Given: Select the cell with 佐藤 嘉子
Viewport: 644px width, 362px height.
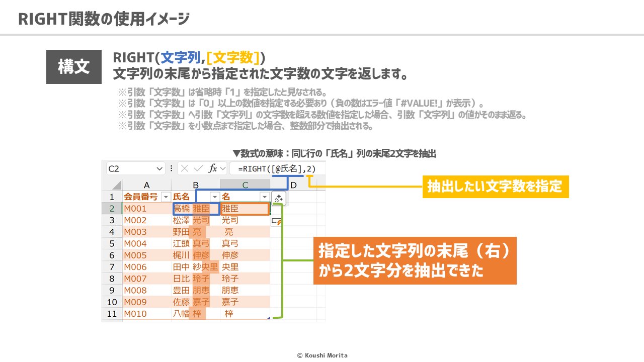Looking at the screenshot, I should tap(196, 302).
